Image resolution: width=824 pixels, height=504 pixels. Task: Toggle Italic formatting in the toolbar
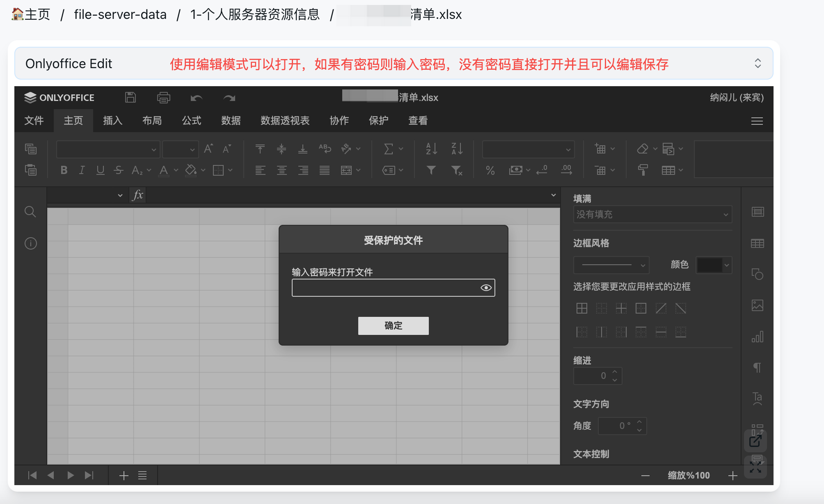(82, 170)
